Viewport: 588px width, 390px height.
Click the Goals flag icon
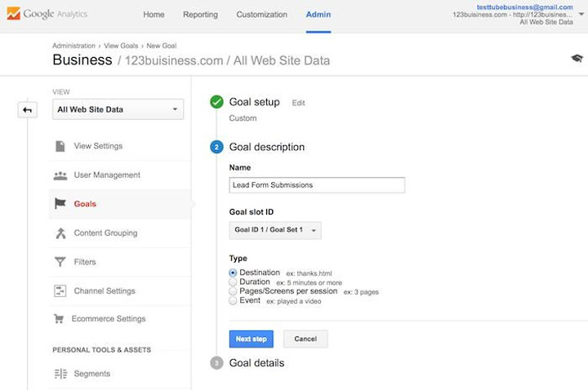(x=60, y=204)
